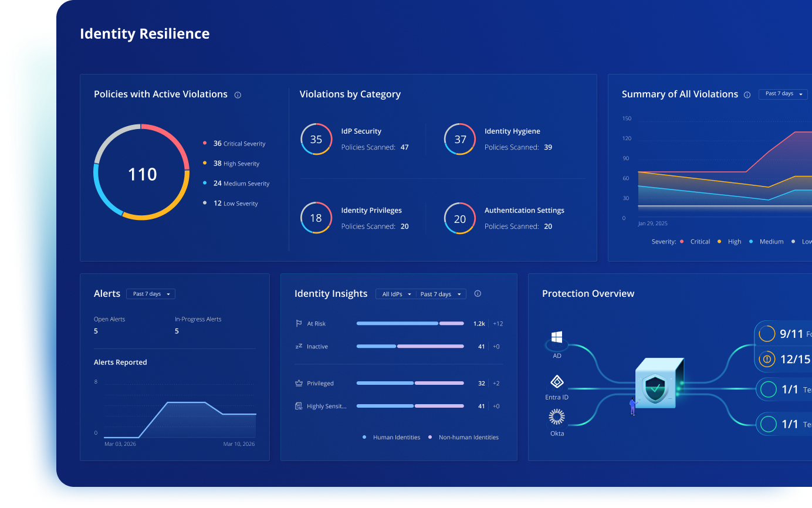Click the info icon beside Policies with Active Violations
The image size is (812, 508).
point(238,95)
